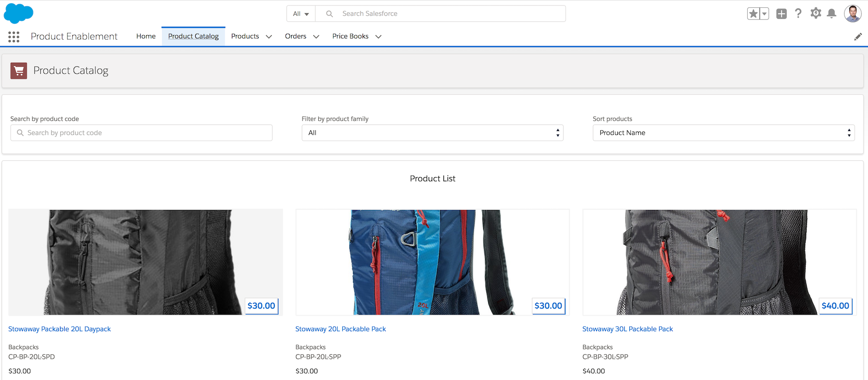Click the pencil edit navigation icon
The height and width of the screenshot is (380, 868).
(858, 37)
